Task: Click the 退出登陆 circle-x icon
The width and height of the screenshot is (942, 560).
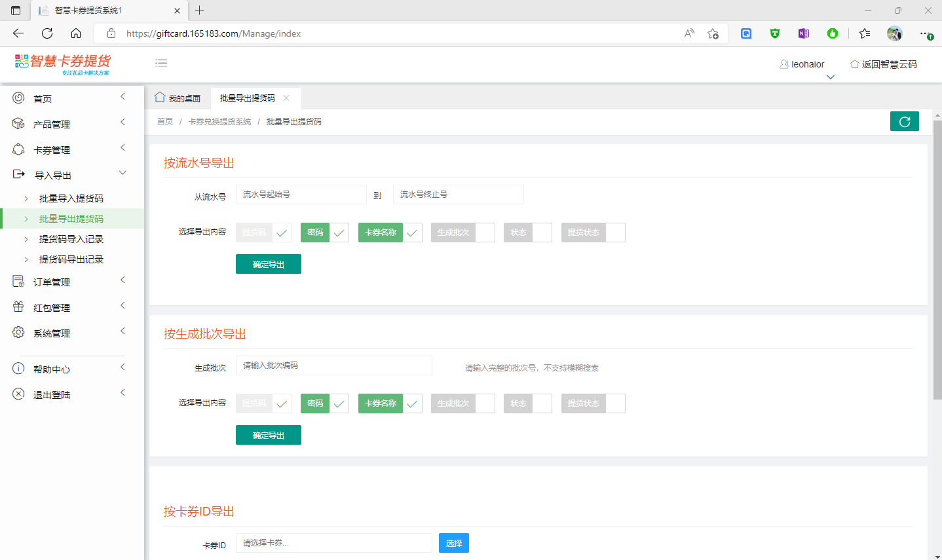Action: 18,394
